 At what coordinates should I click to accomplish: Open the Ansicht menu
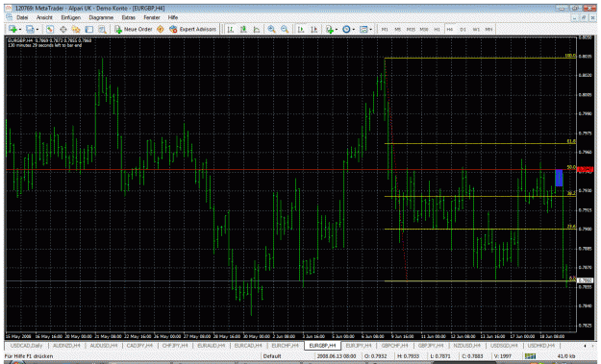(x=44, y=17)
